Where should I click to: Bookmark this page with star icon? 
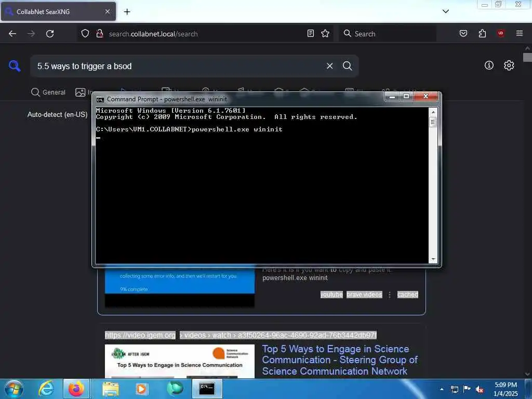[325, 33]
